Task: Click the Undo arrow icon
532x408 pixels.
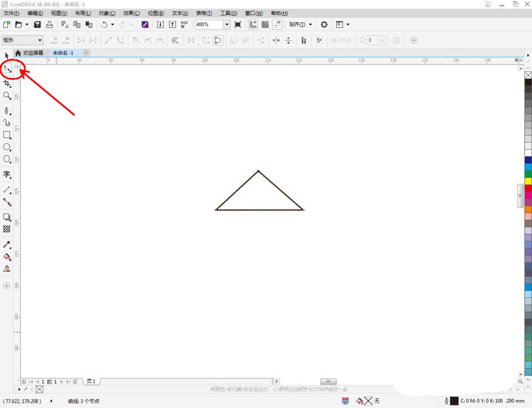Action: point(104,24)
